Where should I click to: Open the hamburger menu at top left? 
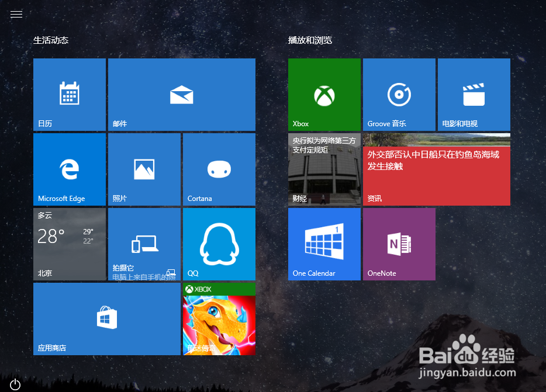[x=16, y=14]
